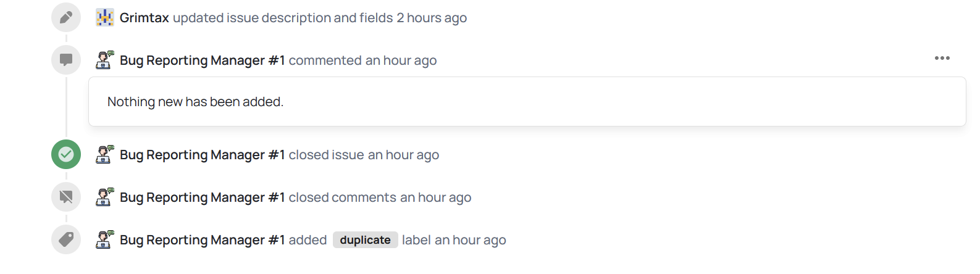Open Bug Reporting Manager #1 from closed issue entry
Viewport: 980px width, 274px height.
202,155
